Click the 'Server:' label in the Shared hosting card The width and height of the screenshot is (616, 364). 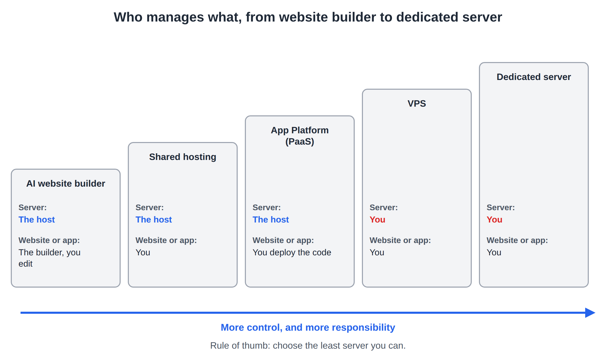[150, 207]
